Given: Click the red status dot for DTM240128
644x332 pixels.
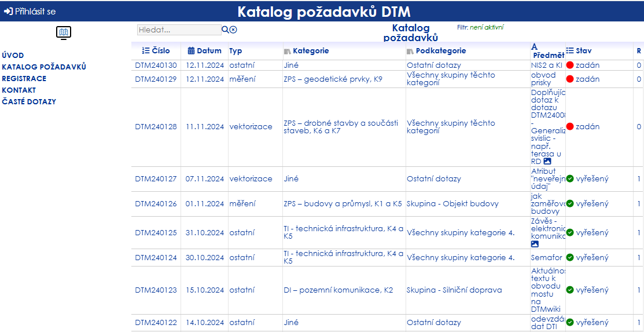Looking at the screenshot, I should (570, 127).
